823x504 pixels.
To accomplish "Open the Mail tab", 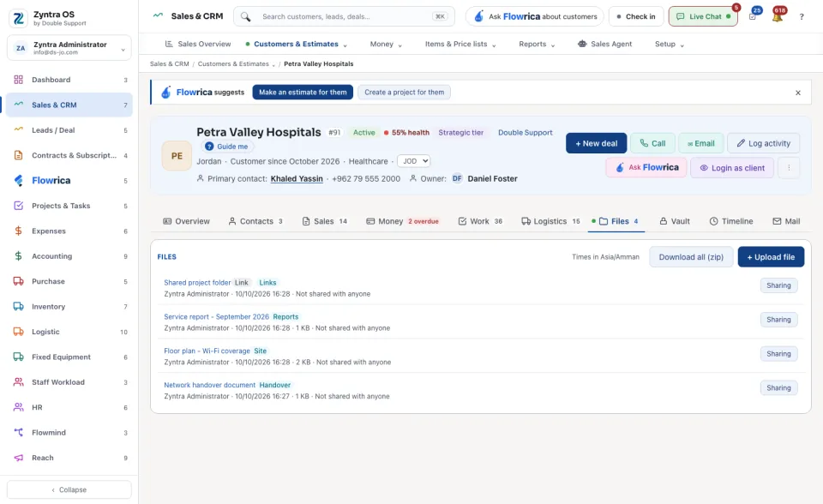I will coord(786,221).
